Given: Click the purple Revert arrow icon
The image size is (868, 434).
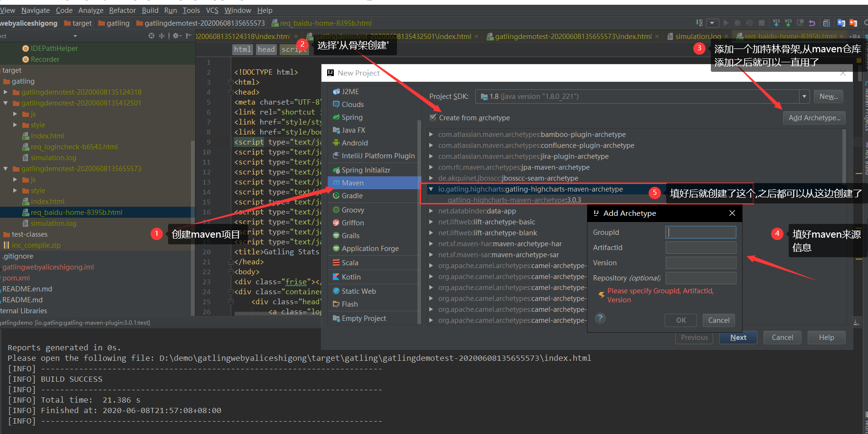Looking at the screenshot, I should click(812, 23).
